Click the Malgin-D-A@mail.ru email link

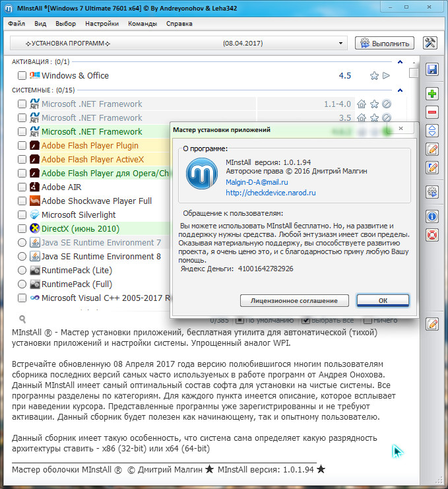[x=257, y=182]
